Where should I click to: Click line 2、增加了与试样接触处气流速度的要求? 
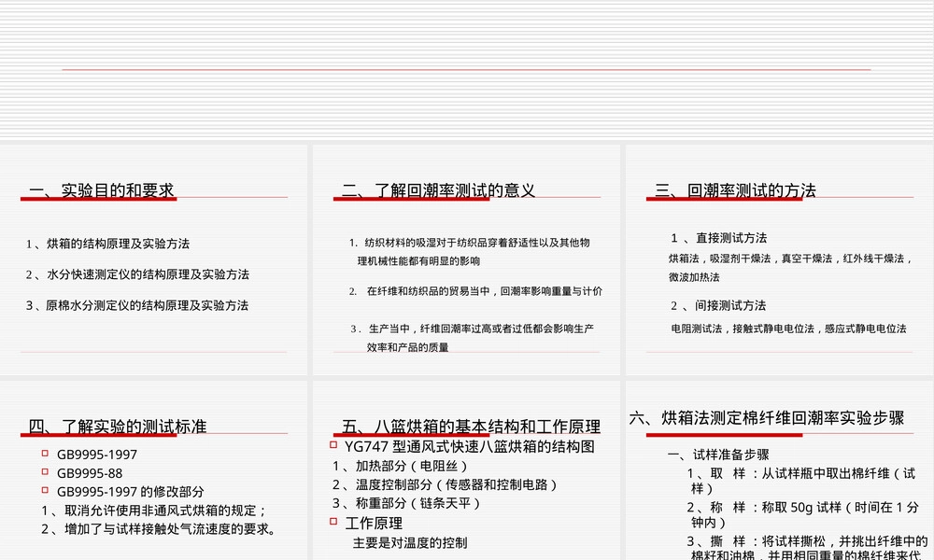tap(159, 529)
